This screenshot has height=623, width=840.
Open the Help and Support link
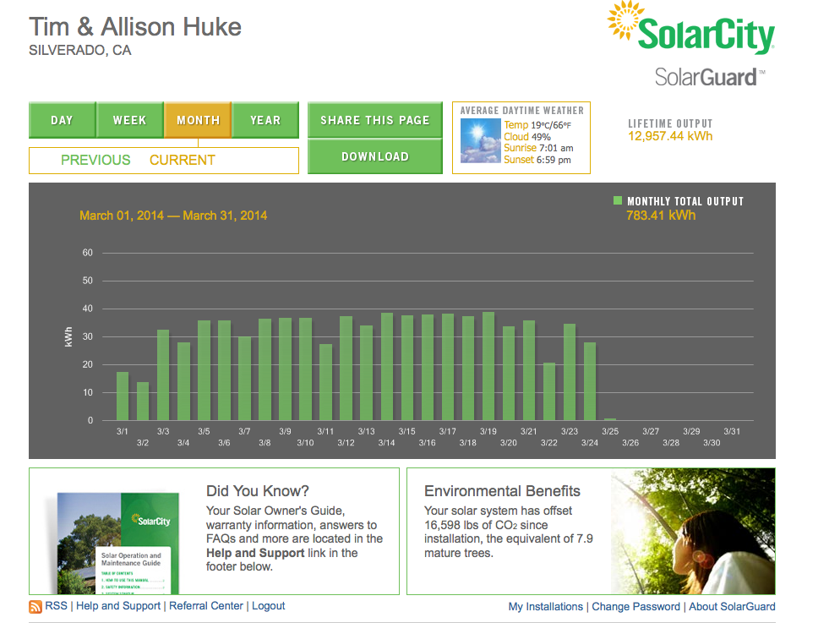(118, 606)
